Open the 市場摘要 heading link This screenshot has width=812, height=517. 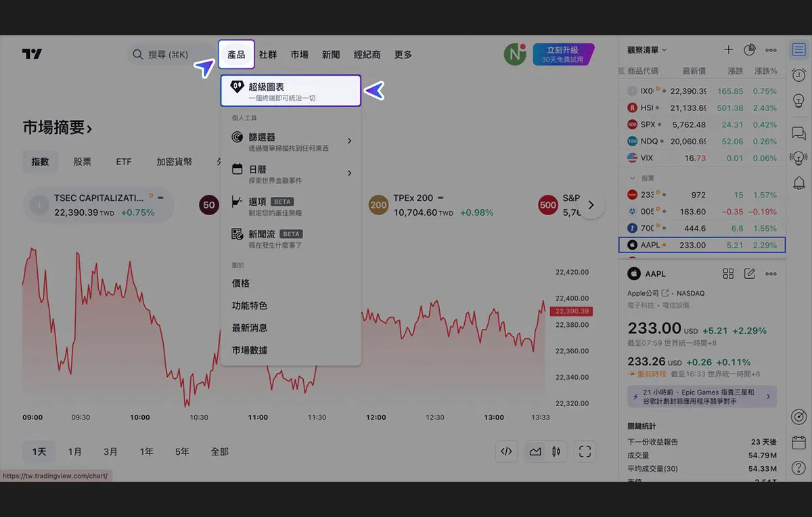[58, 127]
